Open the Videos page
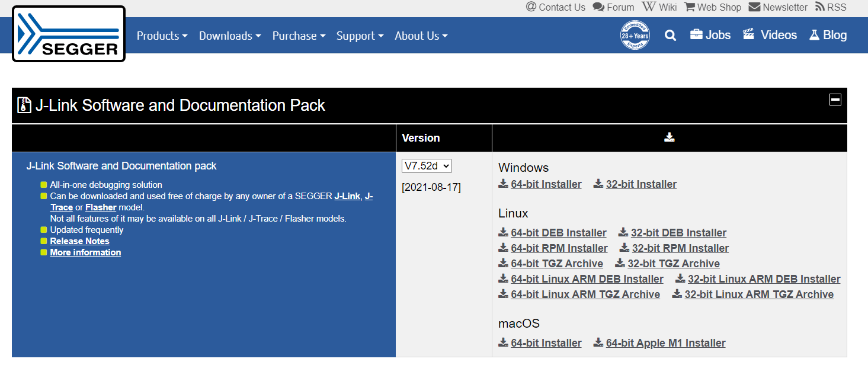Screen dimensions: 868x365 click(x=770, y=35)
